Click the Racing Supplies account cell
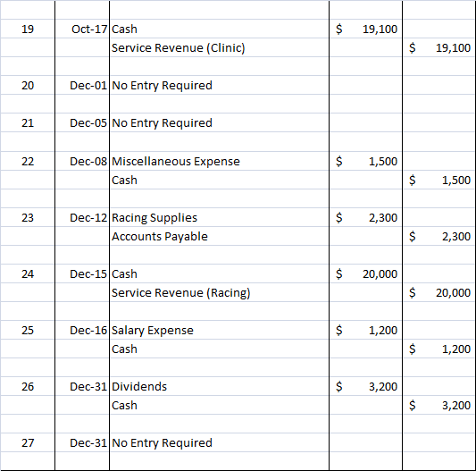The image size is (476, 471). 219,217
